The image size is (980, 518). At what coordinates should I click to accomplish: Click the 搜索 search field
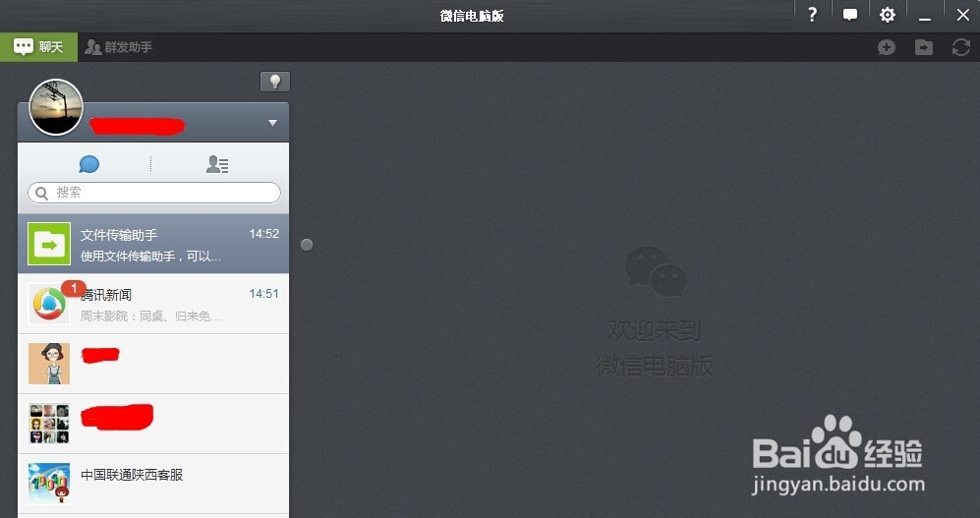pyautogui.click(x=153, y=193)
